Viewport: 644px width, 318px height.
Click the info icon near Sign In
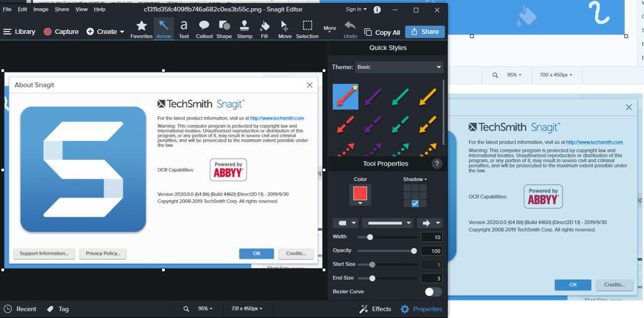[x=377, y=9]
